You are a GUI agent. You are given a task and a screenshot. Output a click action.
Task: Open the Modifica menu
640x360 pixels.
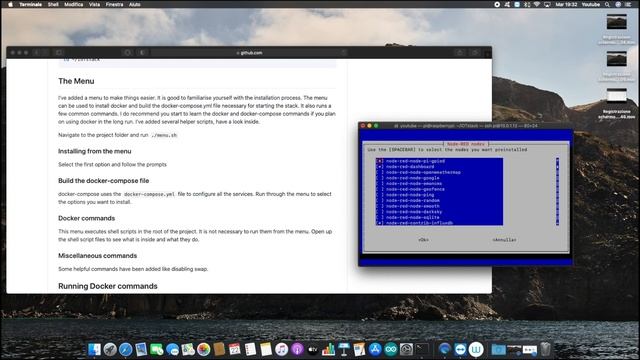(x=73, y=4)
